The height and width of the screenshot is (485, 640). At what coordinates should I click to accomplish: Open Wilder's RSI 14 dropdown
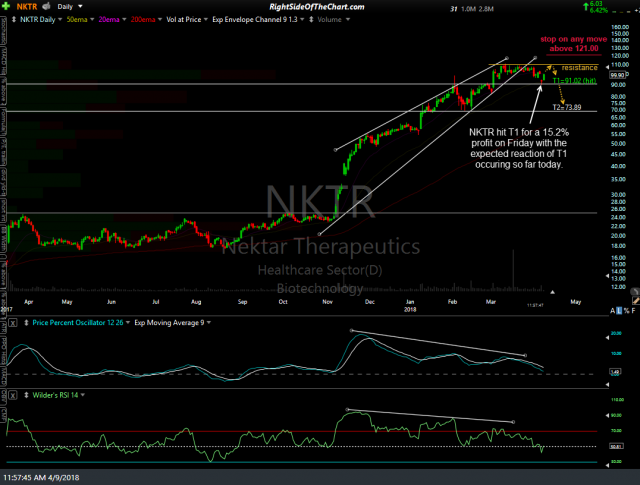point(58,395)
